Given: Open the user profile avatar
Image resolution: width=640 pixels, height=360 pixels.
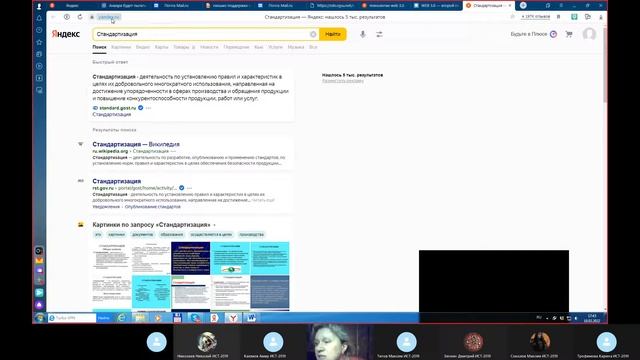Looking at the screenshot, I should point(589,34).
